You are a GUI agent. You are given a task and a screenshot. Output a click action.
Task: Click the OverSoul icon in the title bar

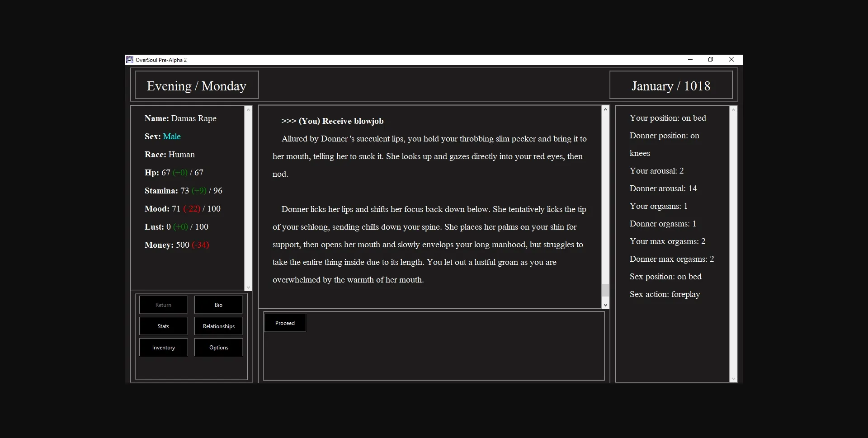coord(130,59)
